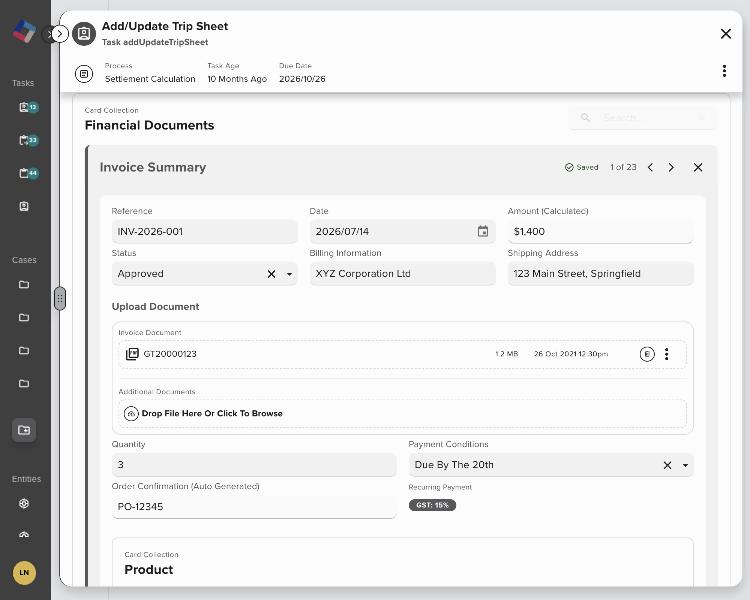Image resolution: width=750 pixels, height=600 pixels.
Task: Open the fourth Cases folder icon
Action: [x=24, y=384]
